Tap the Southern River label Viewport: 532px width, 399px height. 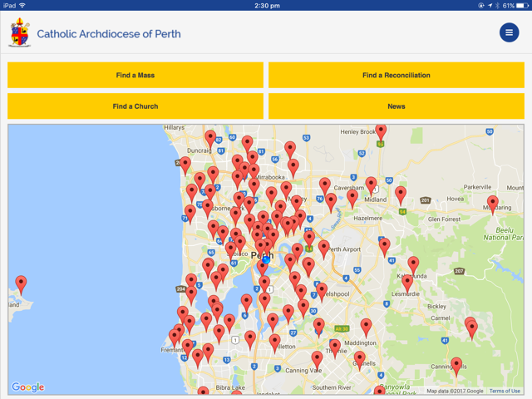[332, 387]
